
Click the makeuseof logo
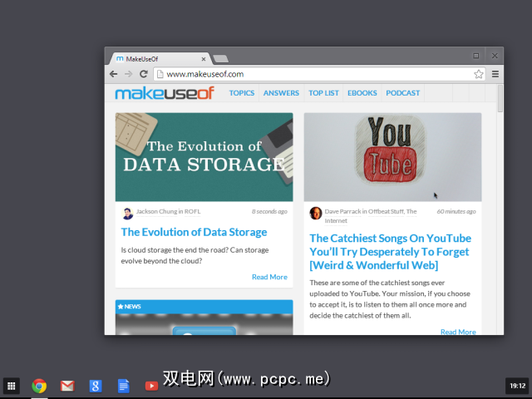coord(165,93)
